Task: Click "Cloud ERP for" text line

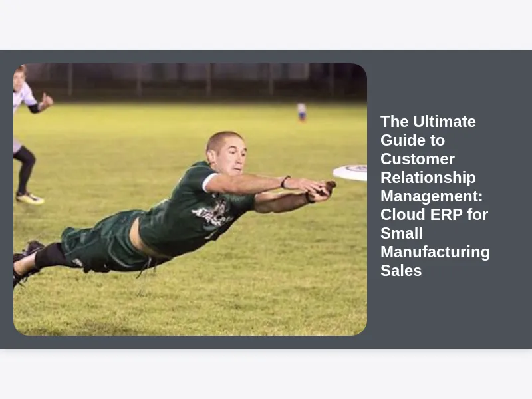Action: [x=434, y=214]
